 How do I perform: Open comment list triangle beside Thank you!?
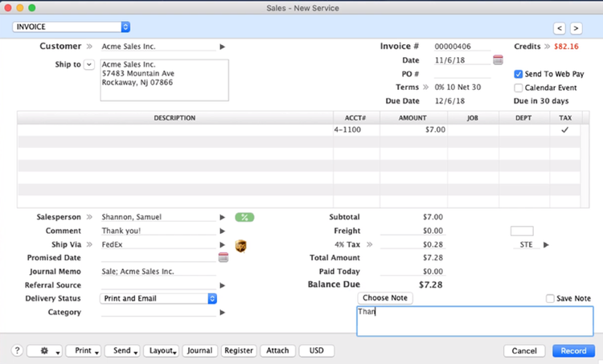click(x=222, y=231)
